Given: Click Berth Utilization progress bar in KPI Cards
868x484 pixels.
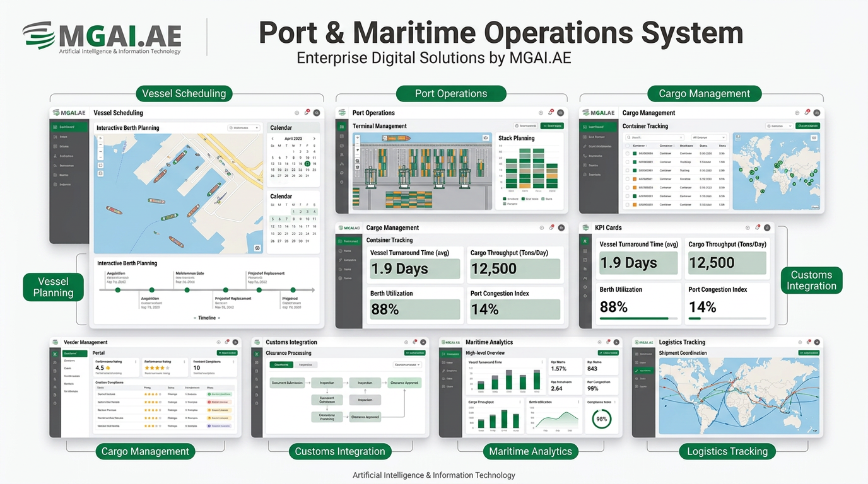Looking at the screenshot, I should pyautogui.click(x=638, y=318).
